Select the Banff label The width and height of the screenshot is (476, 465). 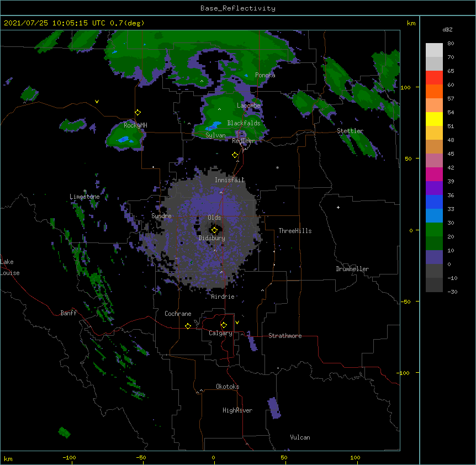click(68, 313)
